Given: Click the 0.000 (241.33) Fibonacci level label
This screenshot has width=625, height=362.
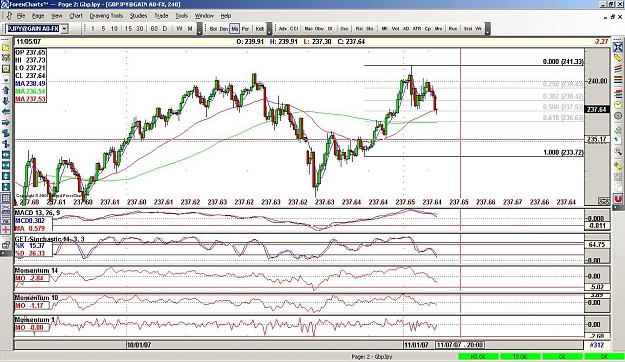Looking at the screenshot, I should pyautogui.click(x=563, y=61).
